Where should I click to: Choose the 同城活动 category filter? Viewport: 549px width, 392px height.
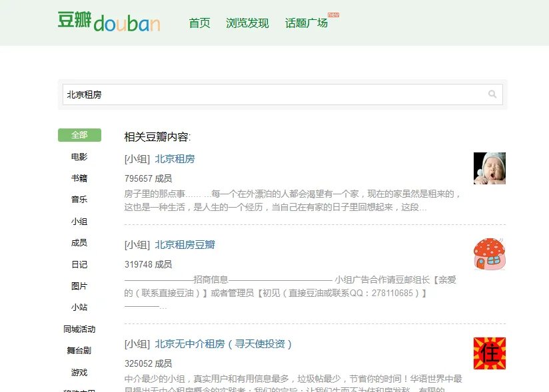[79, 329]
